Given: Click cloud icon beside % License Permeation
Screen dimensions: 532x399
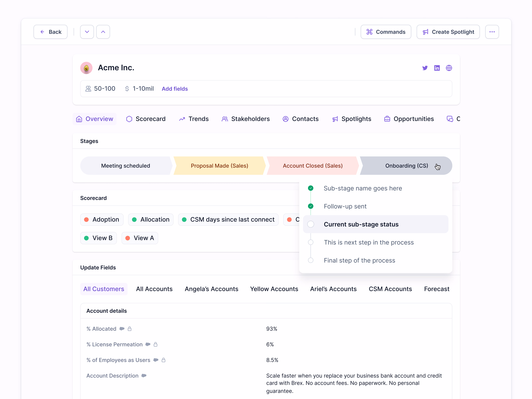Looking at the screenshot, I should [x=148, y=344].
